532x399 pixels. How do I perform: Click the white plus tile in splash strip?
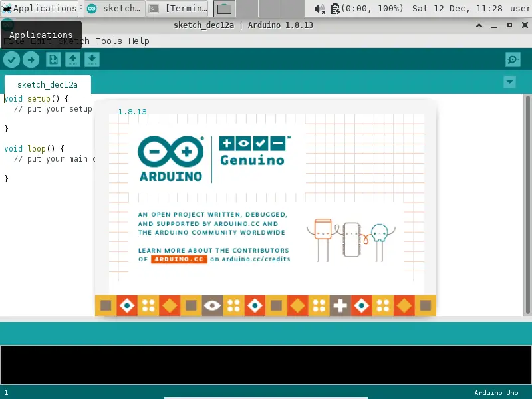(x=340, y=306)
